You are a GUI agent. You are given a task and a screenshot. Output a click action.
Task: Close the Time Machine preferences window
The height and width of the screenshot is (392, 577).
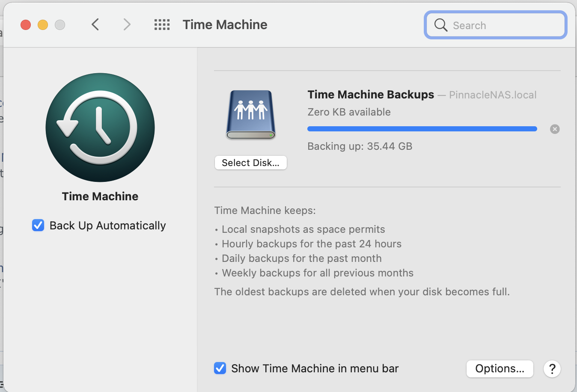(x=26, y=25)
